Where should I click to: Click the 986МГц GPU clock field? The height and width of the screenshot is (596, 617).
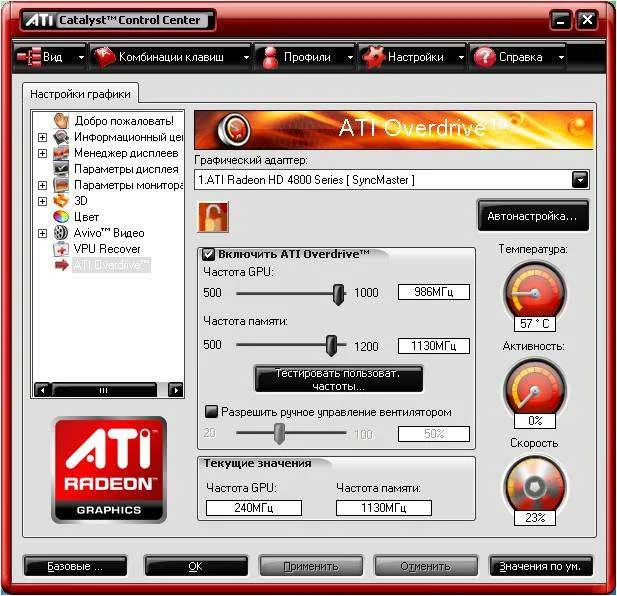(434, 292)
